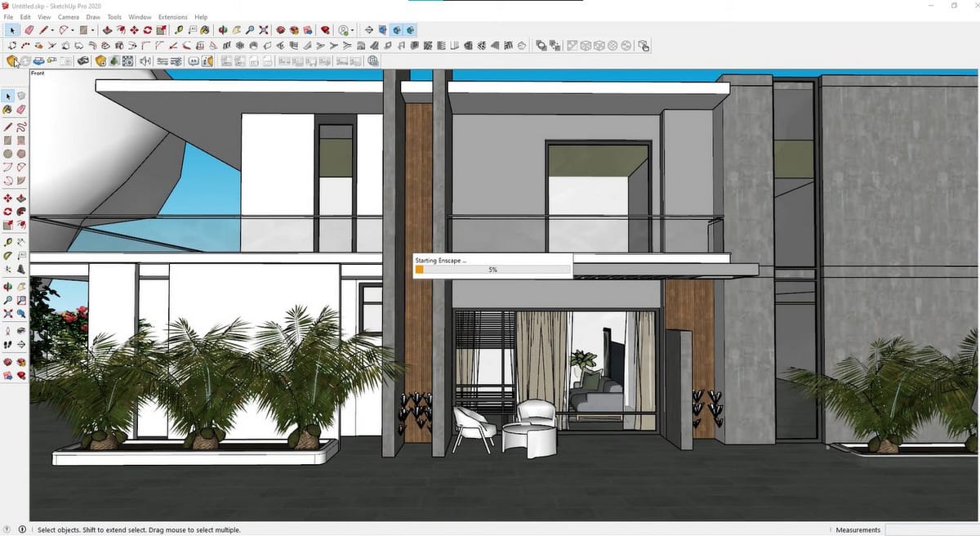Click the Enscape globe icon
This screenshot has height=536, width=980.
click(x=373, y=60)
